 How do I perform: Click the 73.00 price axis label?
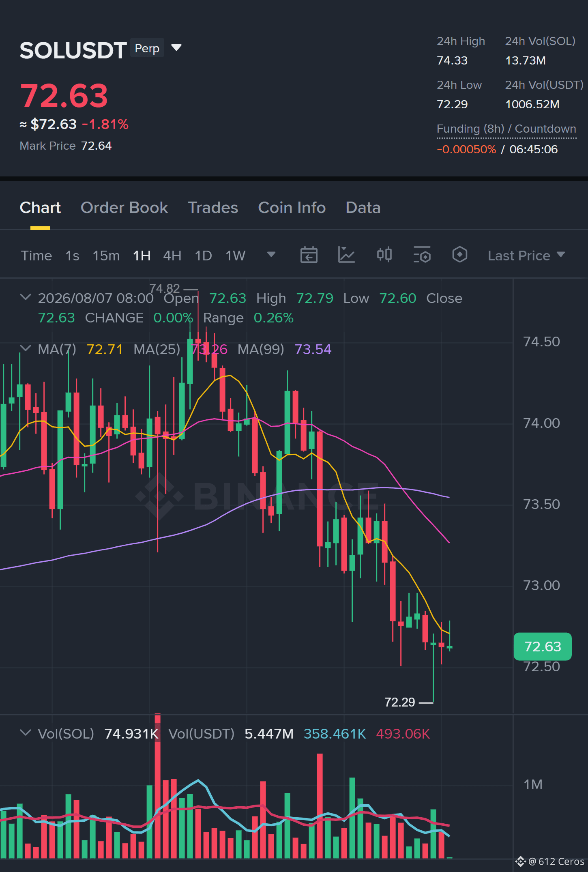click(x=541, y=585)
